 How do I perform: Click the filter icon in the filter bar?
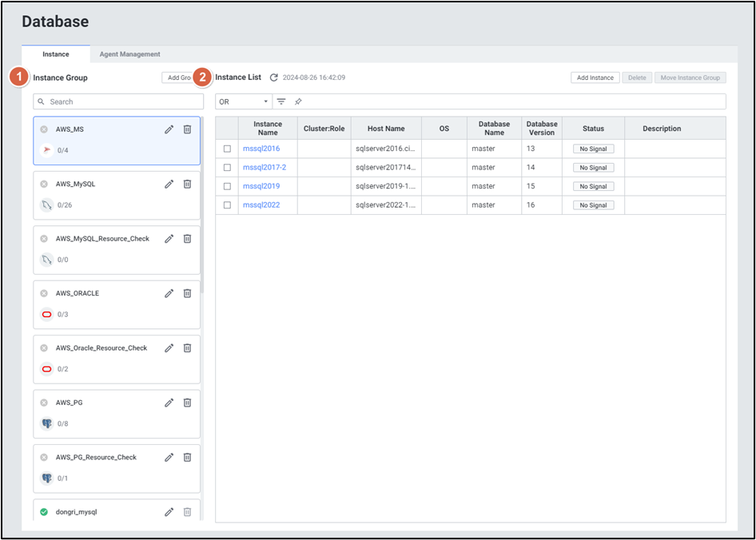[x=281, y=102]
